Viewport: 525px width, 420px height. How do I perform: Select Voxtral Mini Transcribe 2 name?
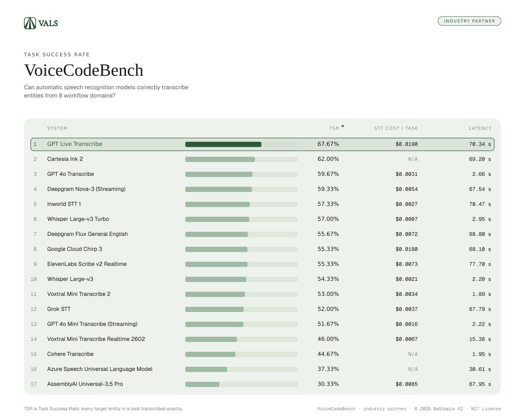79,294
